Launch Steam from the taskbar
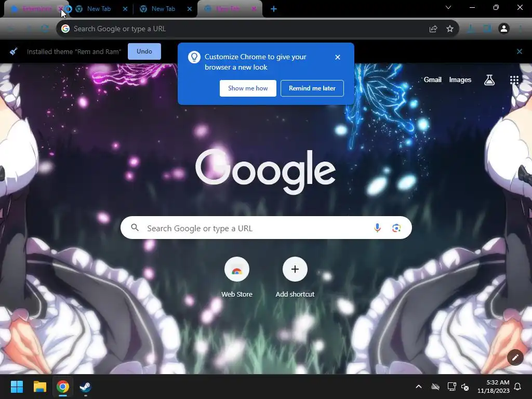 coord(85,387)
